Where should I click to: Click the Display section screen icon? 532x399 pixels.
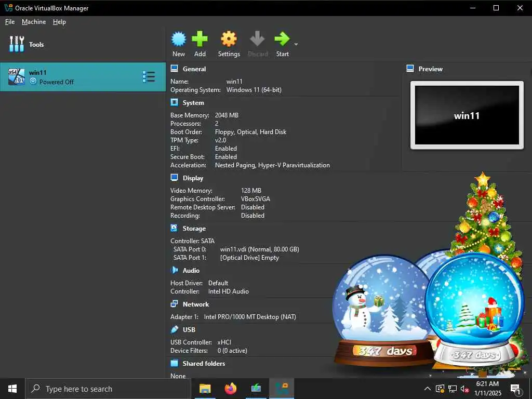pos(175,178)
